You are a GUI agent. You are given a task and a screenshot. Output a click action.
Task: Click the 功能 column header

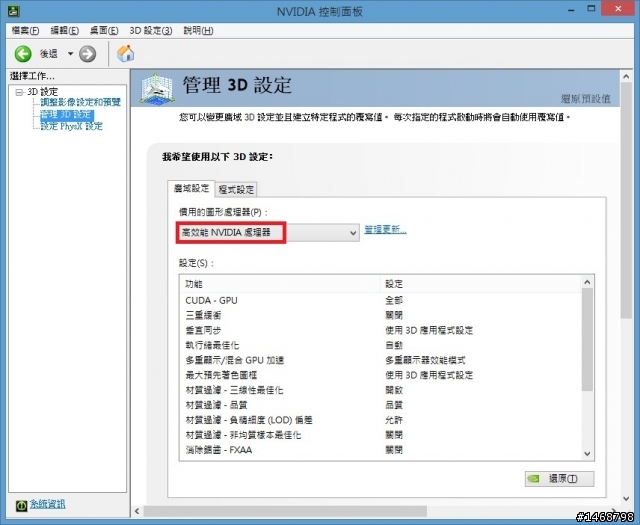(x=280, y=284)
